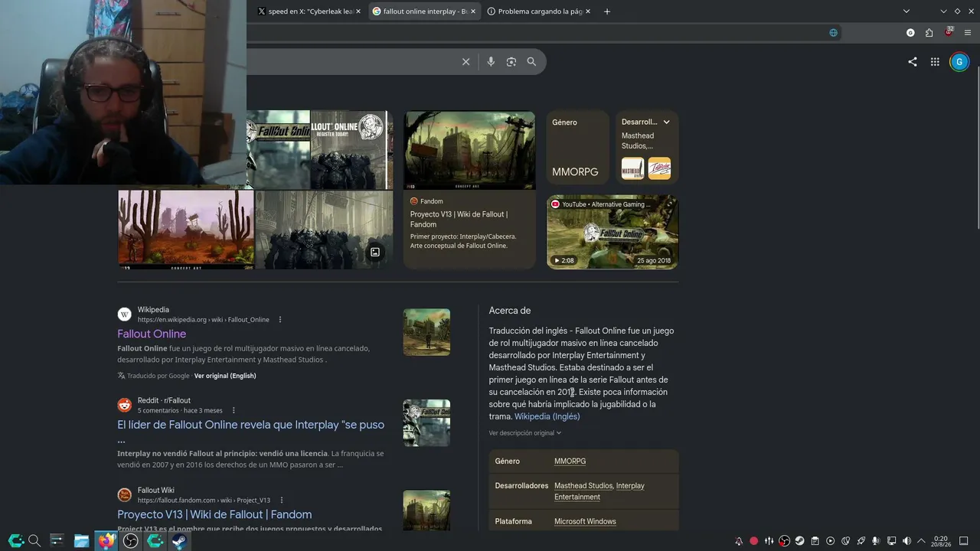Open the settings sliders icon in taskbar
Screen dimensions: 980x551
(x=57, y=541)
